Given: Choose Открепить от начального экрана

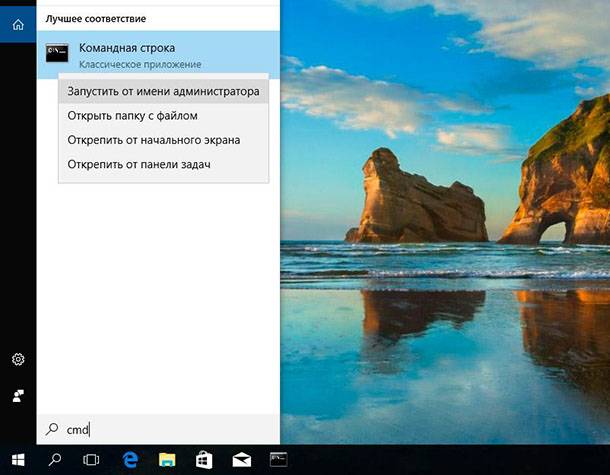Looking at the screenshot, I should point(163,140).
